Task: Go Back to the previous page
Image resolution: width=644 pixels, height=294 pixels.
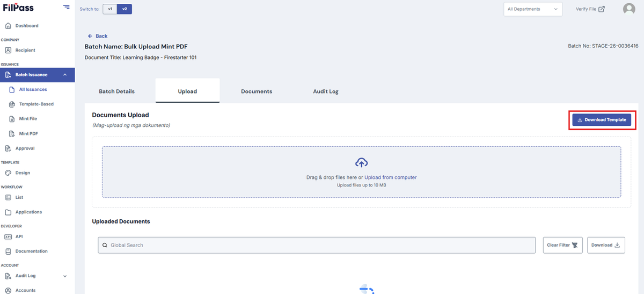Action: [98, 36]
